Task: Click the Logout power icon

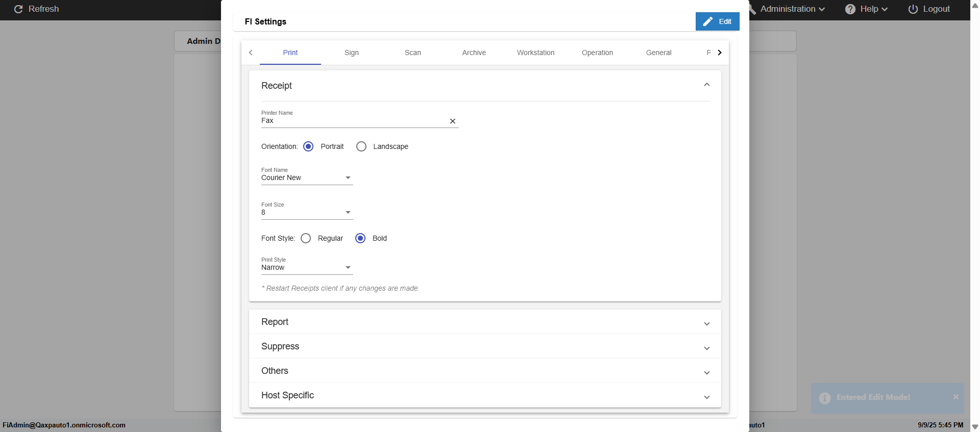Action: (x=913, y=9)
